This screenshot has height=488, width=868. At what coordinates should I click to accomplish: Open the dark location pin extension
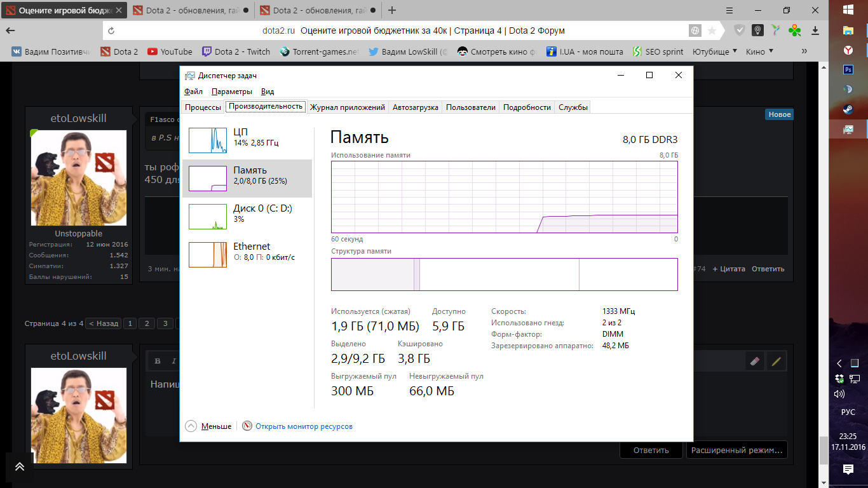(757, 30)
